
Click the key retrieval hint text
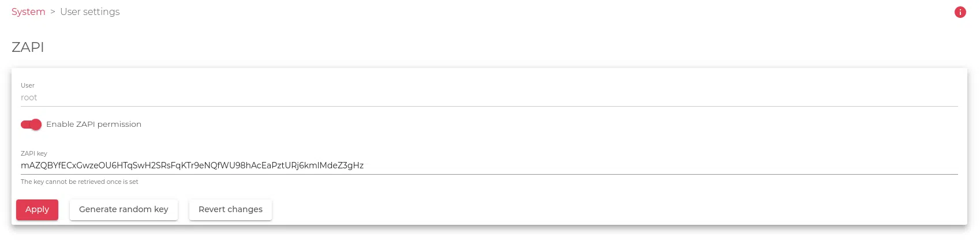pyautogui.click(x=80, y=182)
